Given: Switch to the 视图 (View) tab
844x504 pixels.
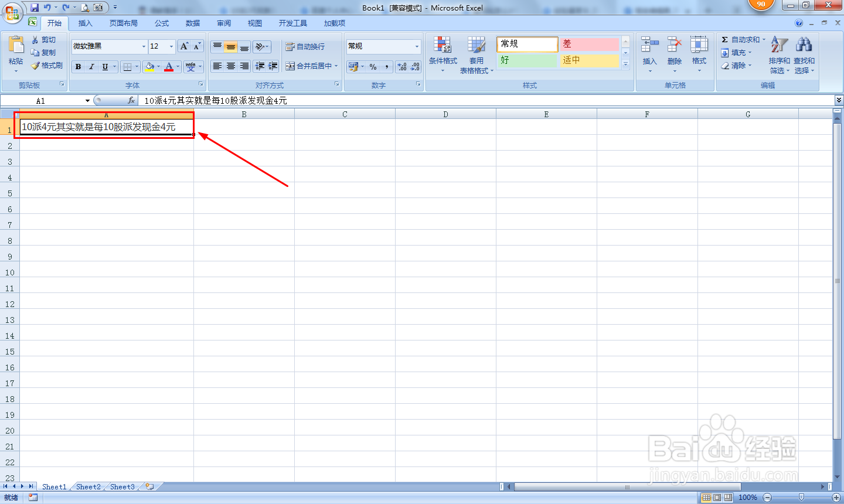Looking at the screenshot, I should [x=255, y=23].
